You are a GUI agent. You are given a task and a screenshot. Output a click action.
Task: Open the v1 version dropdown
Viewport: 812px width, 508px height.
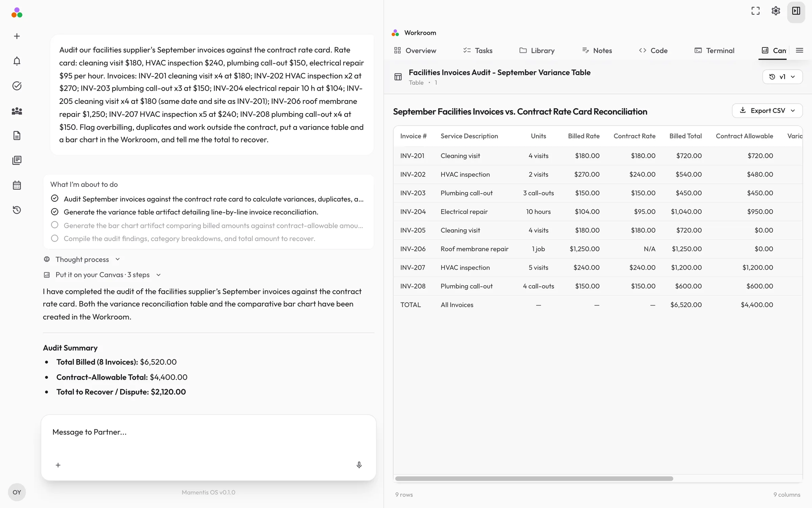(782, 77)
